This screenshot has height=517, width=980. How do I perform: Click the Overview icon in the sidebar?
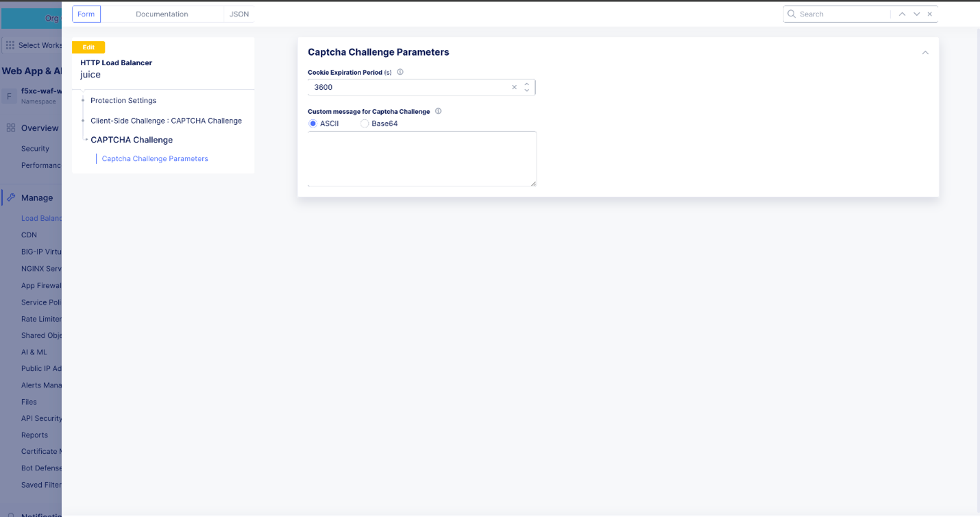(x=10, y=128)
